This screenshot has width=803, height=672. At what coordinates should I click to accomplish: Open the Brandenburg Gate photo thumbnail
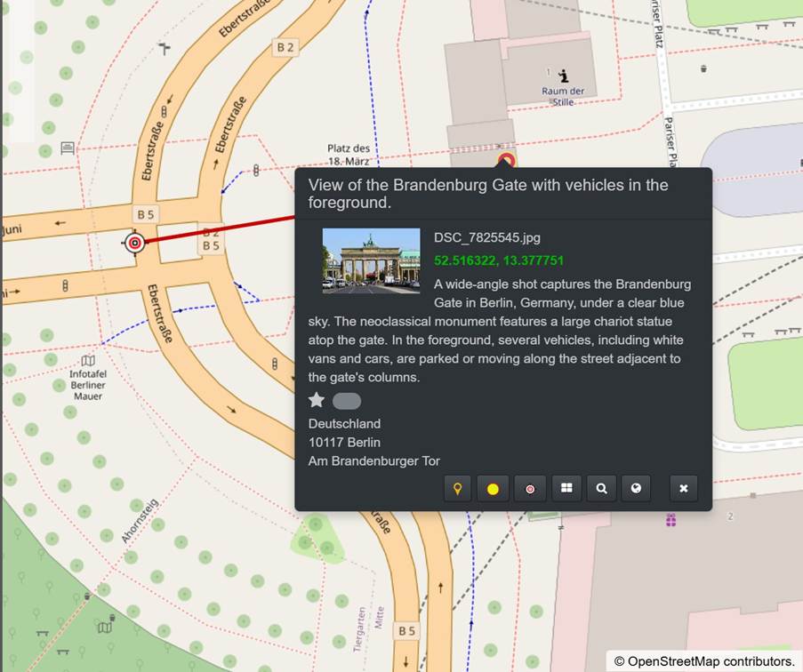372,260
